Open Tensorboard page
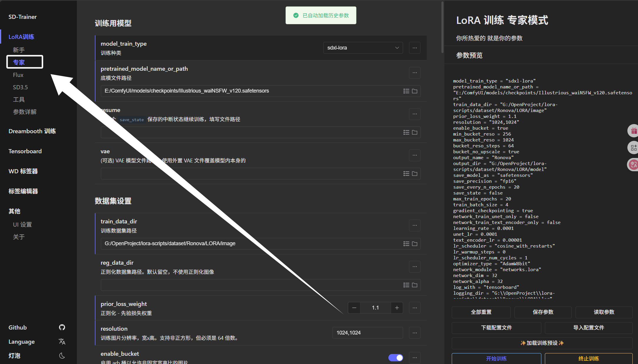The height and width of the screenshot is (364, 638). (x=25, y=151)
